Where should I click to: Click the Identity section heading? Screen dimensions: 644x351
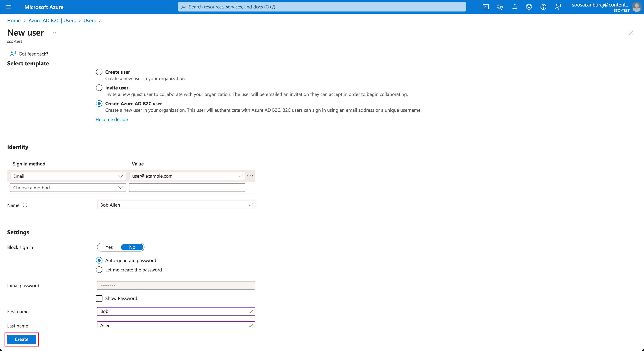point(18,147)
